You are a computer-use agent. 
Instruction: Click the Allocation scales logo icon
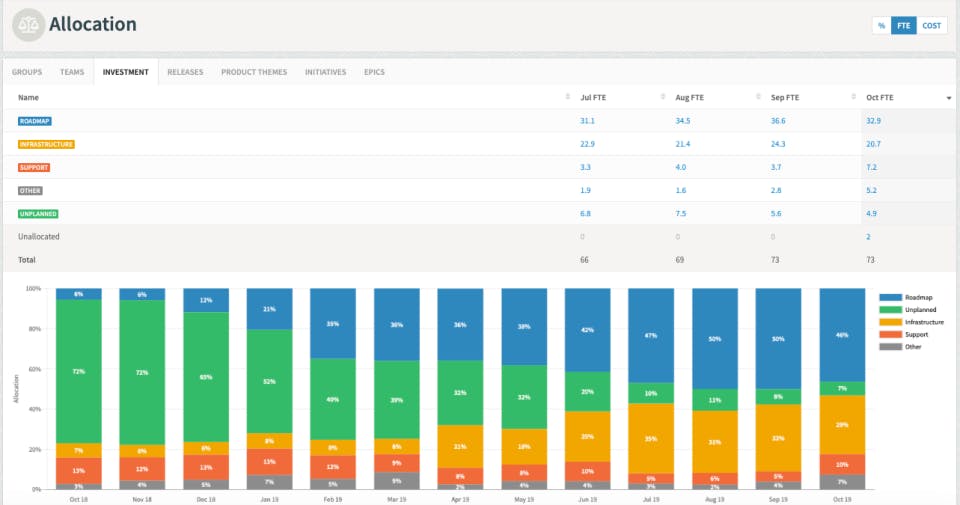(28, 25)
